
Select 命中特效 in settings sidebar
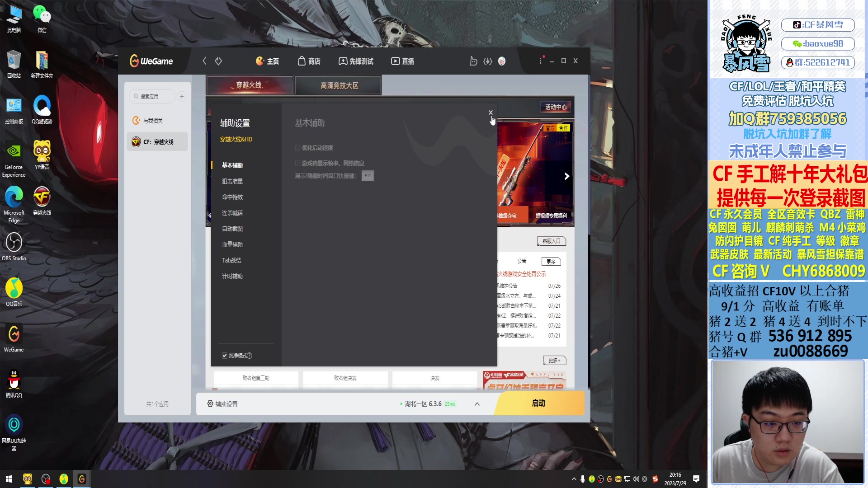(232, 197)
